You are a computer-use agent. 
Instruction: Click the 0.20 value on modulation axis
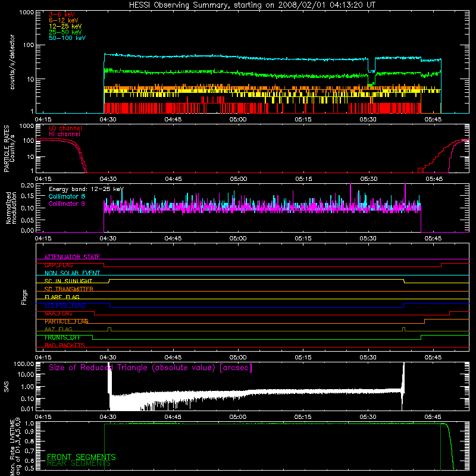27,186
